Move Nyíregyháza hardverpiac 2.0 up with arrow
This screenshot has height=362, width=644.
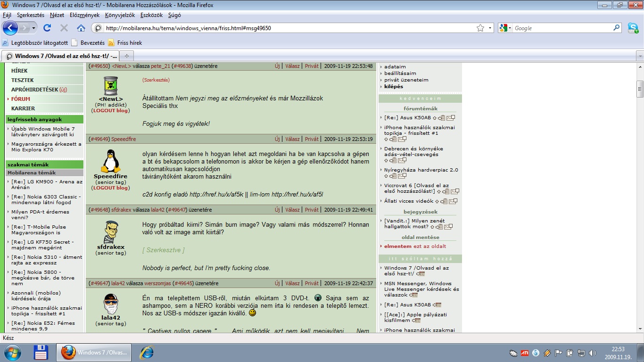tap(386, 176)
